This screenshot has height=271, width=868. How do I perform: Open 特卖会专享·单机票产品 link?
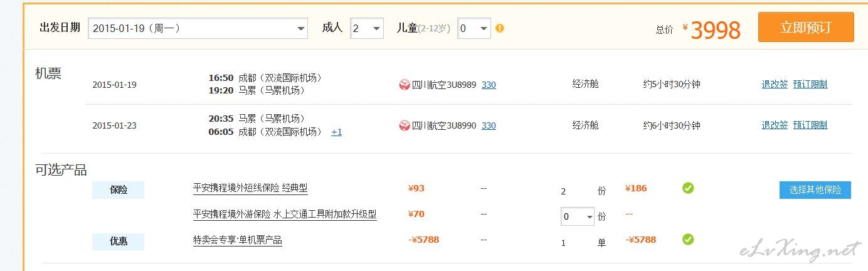point(238,240)
